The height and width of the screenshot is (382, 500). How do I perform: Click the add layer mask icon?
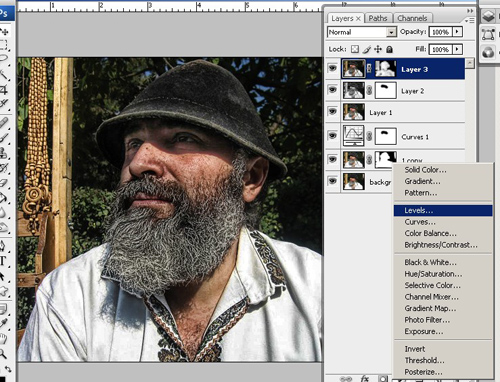click(x=383, y=379)
